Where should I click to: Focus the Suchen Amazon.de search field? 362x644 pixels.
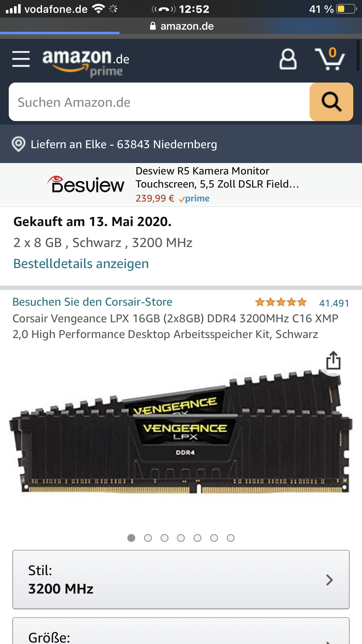(x=159, y=102)
